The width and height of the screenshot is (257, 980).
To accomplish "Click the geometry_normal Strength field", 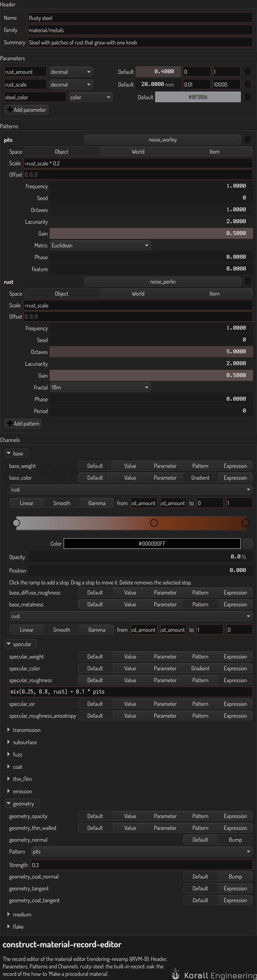I will point(142,865).
